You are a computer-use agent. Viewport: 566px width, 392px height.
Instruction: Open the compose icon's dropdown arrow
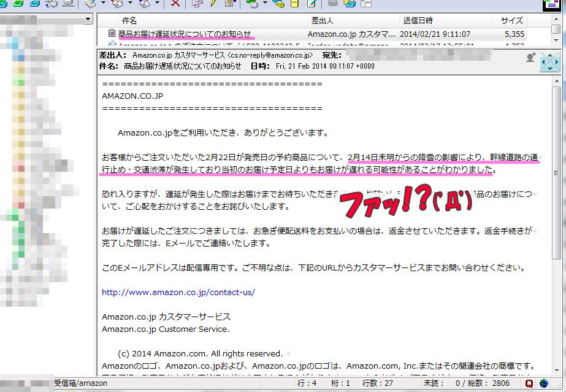(103, 3)
